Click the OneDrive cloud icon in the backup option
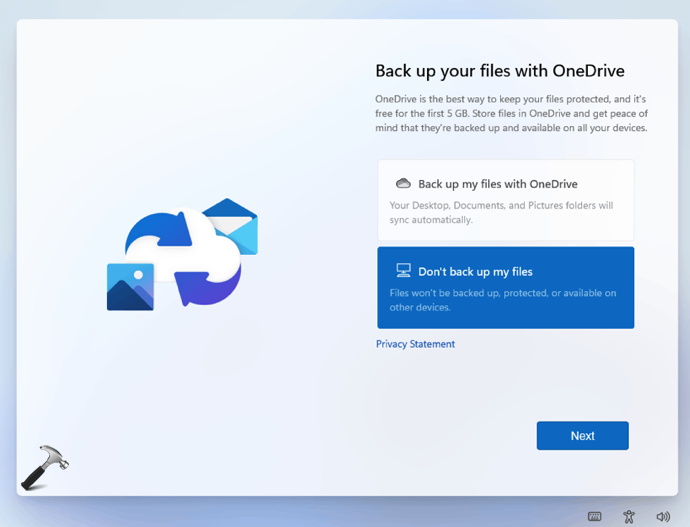 tap(403, 184)
